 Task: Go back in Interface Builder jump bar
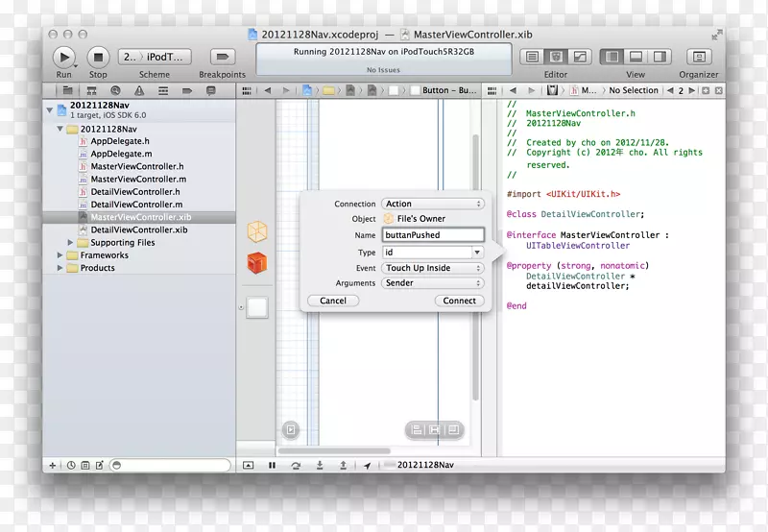(268, 90)
